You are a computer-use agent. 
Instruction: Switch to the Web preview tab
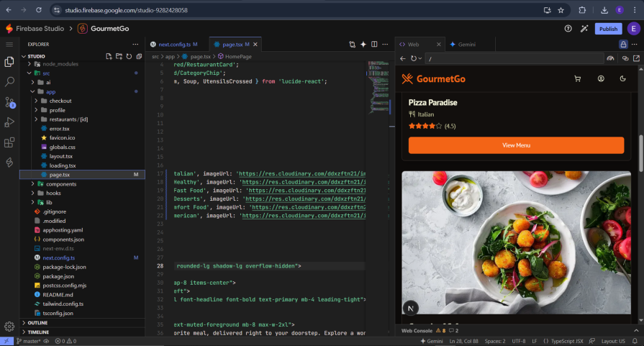coord(414,45)
